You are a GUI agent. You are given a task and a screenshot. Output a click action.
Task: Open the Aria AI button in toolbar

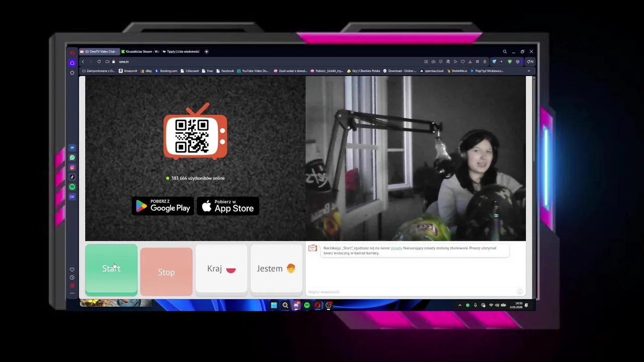[530, 61]
